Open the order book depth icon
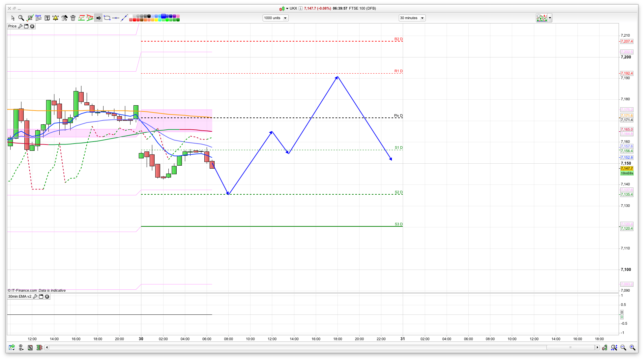This screenshot has height=360, width=644. click(39, 347)
